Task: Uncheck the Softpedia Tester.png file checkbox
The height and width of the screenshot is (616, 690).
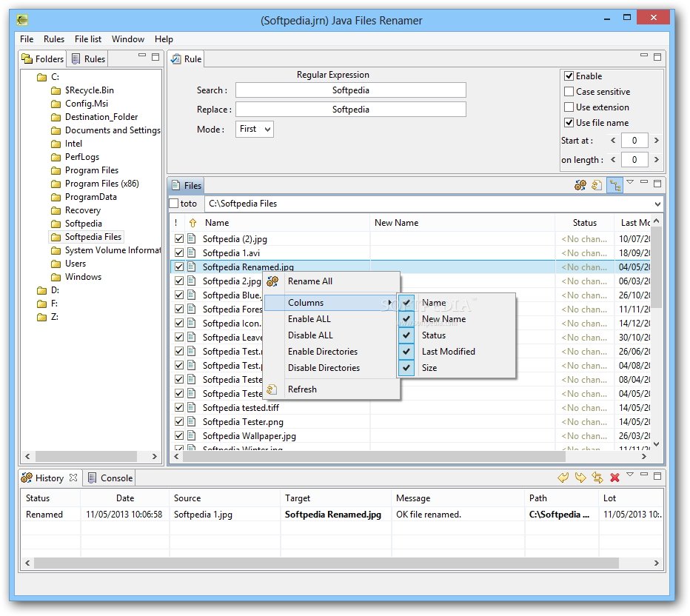Action: point(179,421)
